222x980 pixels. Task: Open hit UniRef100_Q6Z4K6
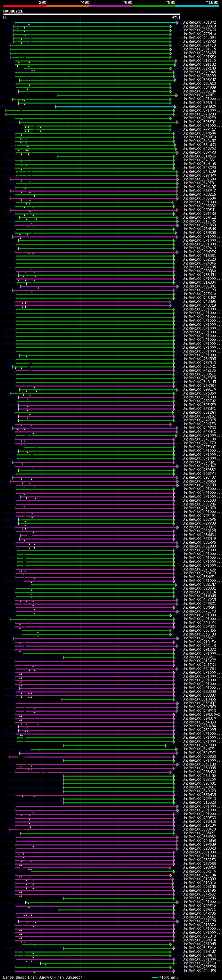199,31
